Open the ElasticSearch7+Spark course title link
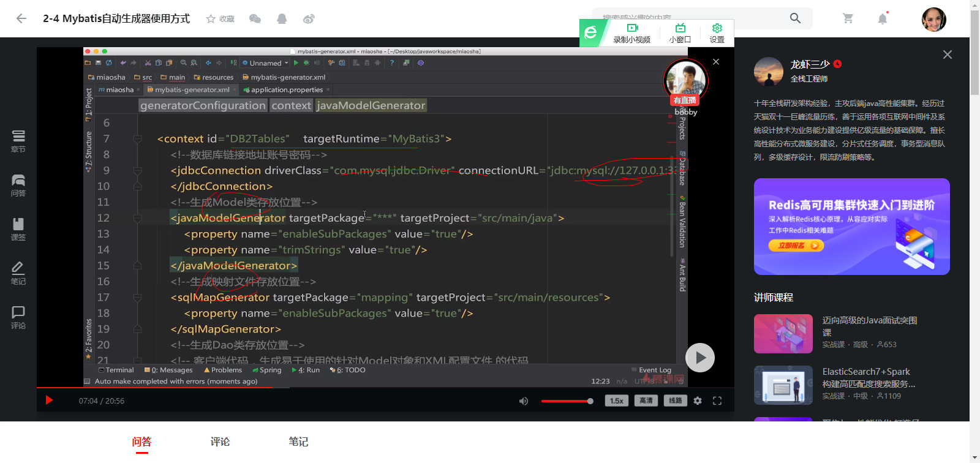980x463 pixels. point(869,378)
